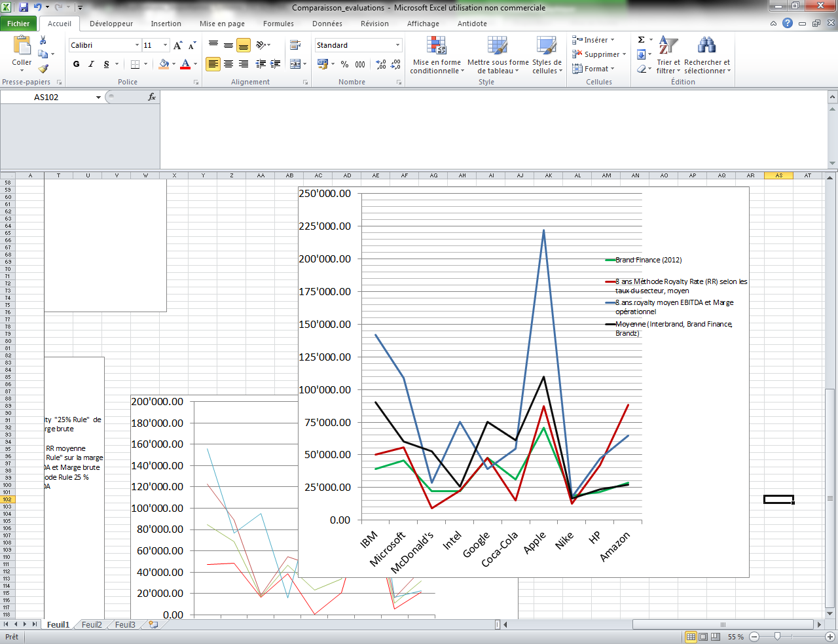The height and width of the screenshot is (644, 838).
Task: Toggle underline with the S button
Action: [x=106, y=64]
